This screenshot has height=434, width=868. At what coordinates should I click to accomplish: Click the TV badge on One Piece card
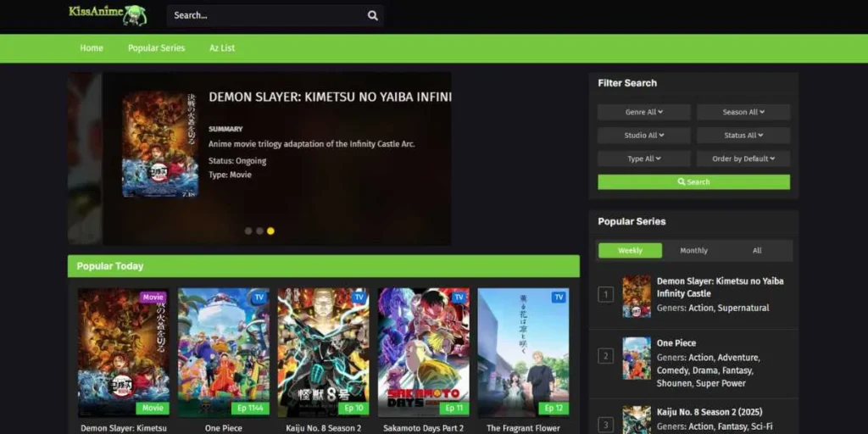click(x=259, y=298)
